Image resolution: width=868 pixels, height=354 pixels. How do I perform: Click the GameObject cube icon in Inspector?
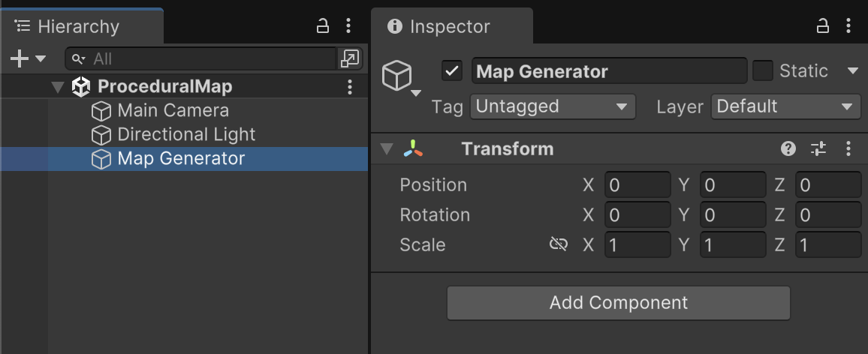(x=397, y=76)
